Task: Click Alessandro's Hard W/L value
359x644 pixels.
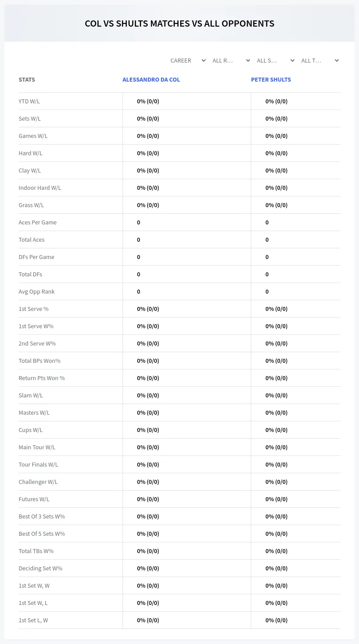Action: [x=148, y=153]
